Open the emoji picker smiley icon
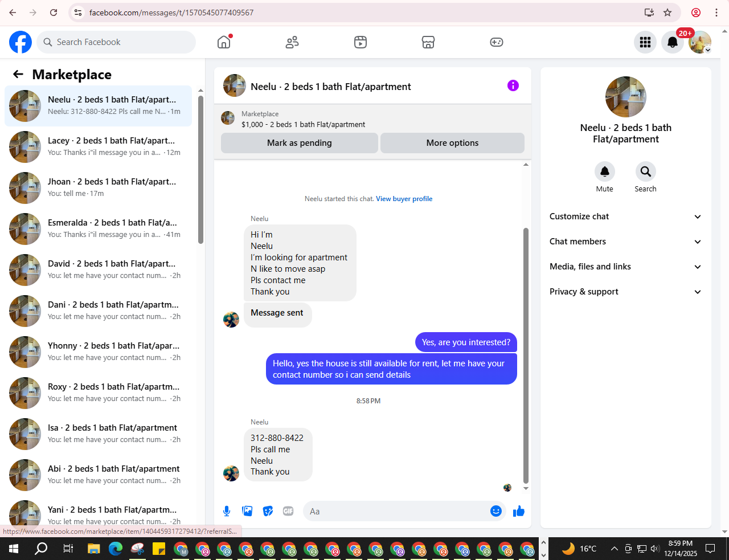Viewport: 729px width, 560px height. pyautogui.click(x=496, y=511)
